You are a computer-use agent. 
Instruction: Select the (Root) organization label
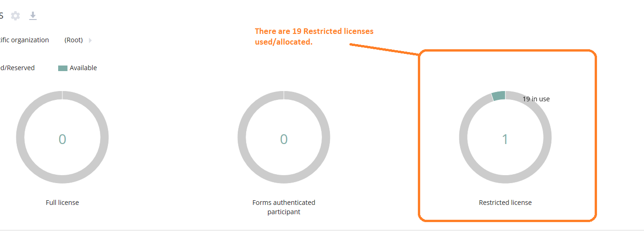(x=74, y=40)
